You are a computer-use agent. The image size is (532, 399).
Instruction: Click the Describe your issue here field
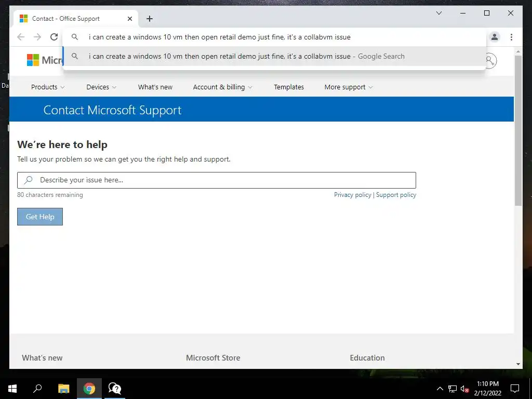point(217,180)
